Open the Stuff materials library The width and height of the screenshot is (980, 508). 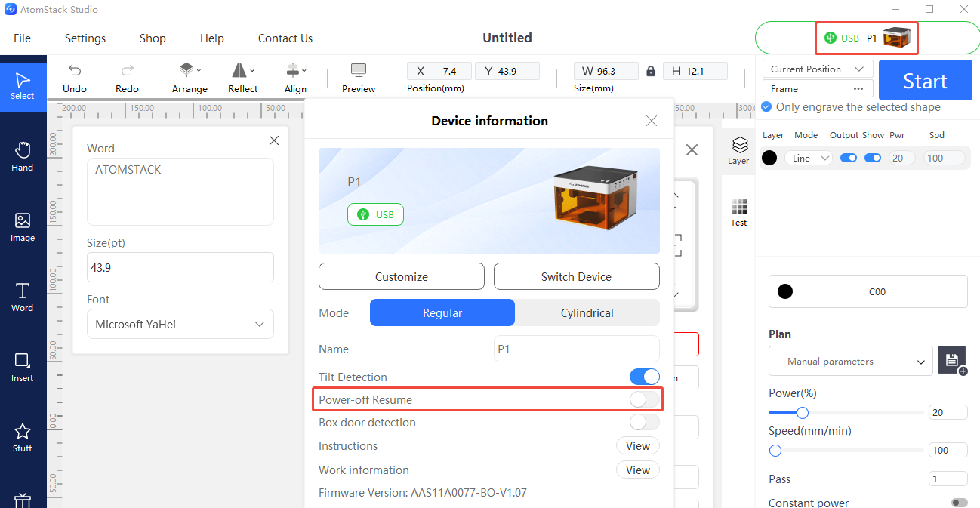(x=23, y=437)
